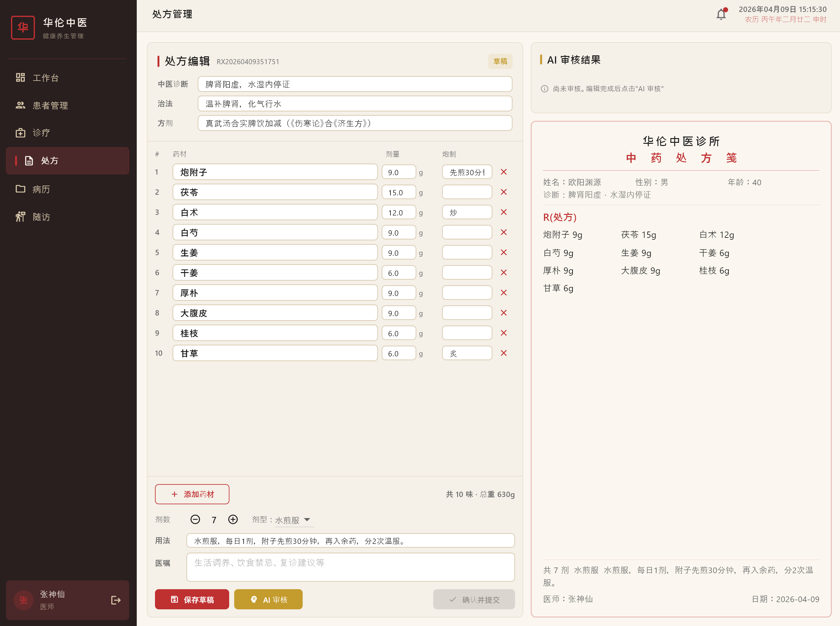Screen dimensions: 840x626
Task: Click the 白术 dosage field
Action: pos(398,213)
